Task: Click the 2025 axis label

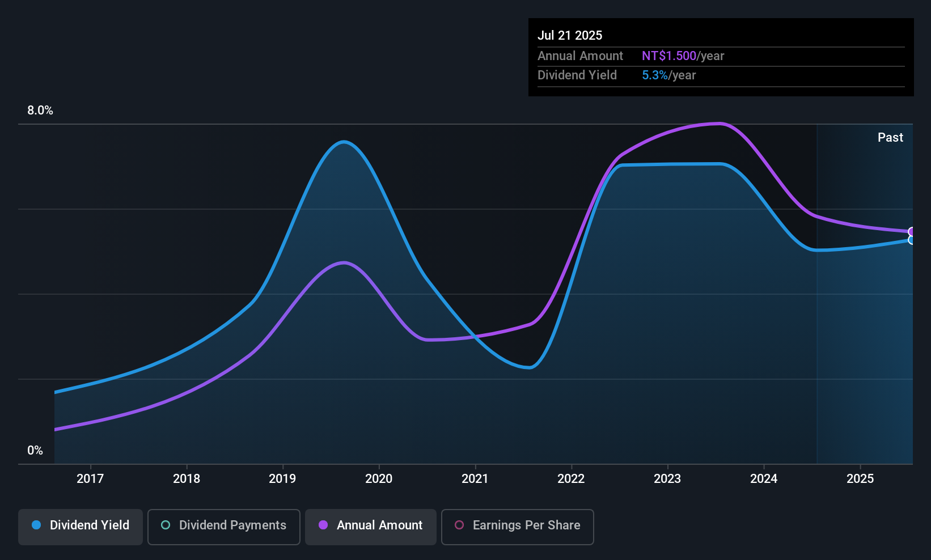Action: [x=860, y=479]
